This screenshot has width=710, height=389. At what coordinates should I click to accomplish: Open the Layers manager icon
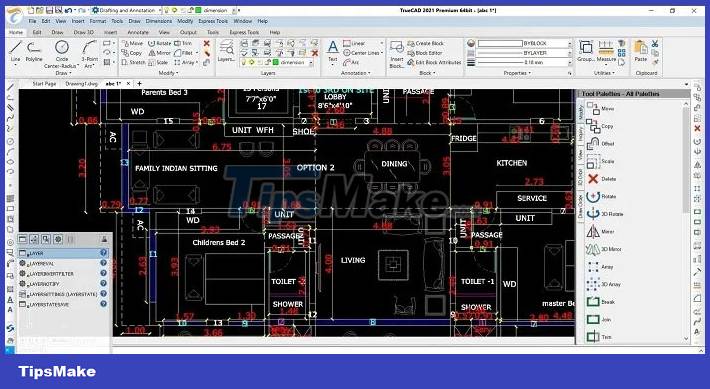pyautogui.click(x=226, y=51)
